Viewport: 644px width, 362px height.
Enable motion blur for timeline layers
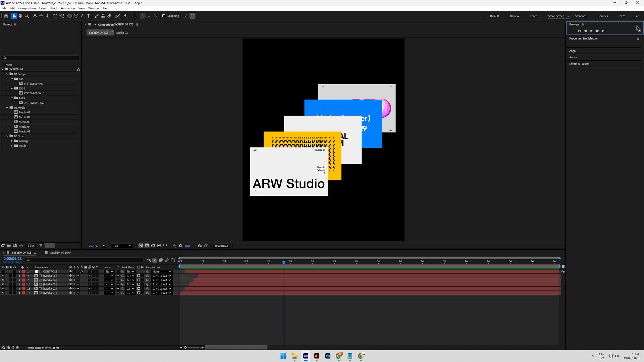point(167,260)
